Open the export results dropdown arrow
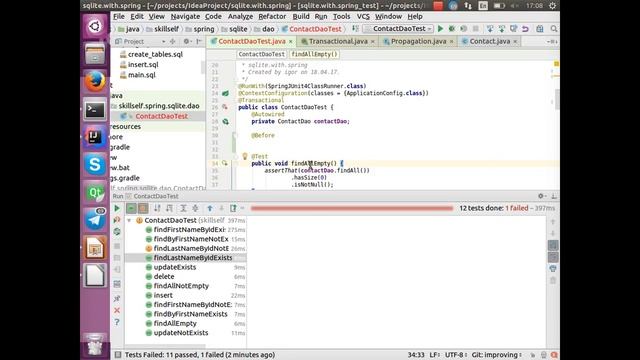 coord(242,208)
